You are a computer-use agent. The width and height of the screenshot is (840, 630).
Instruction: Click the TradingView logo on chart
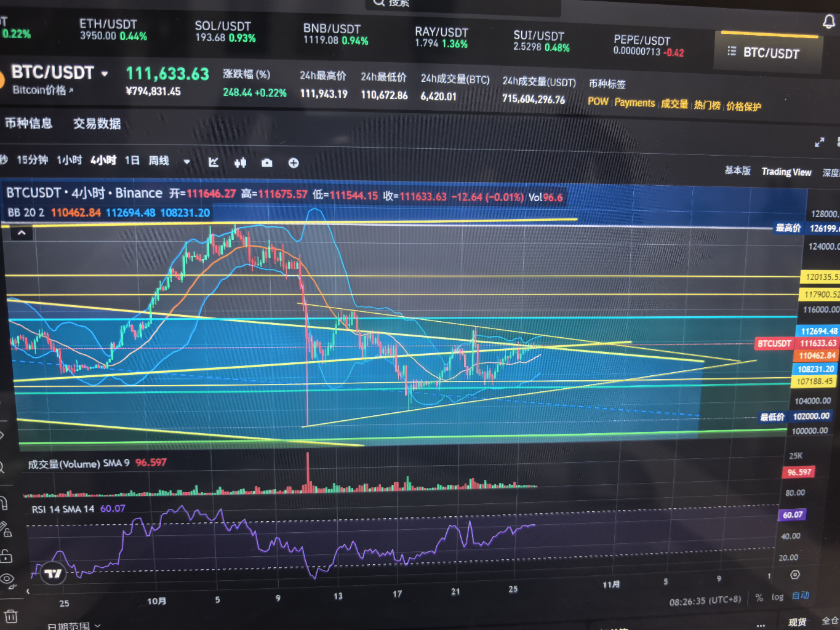[x=53, y=573]
